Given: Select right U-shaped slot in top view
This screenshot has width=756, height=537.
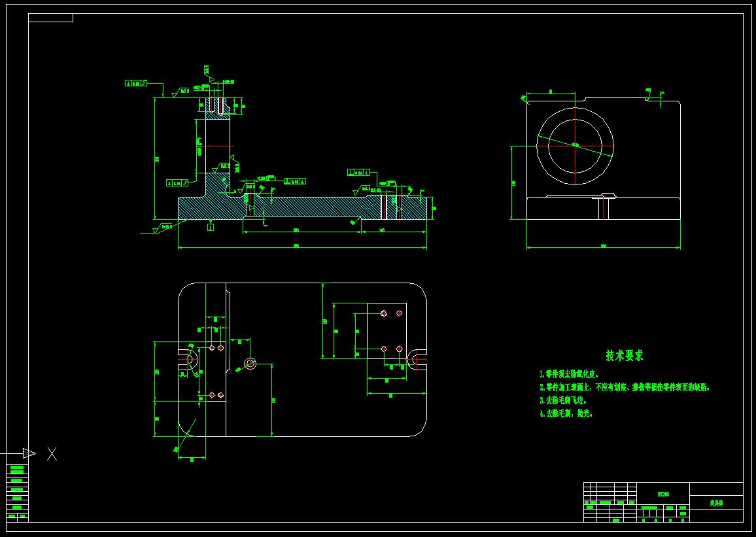Looking at the screenshot, I should 417,360.
